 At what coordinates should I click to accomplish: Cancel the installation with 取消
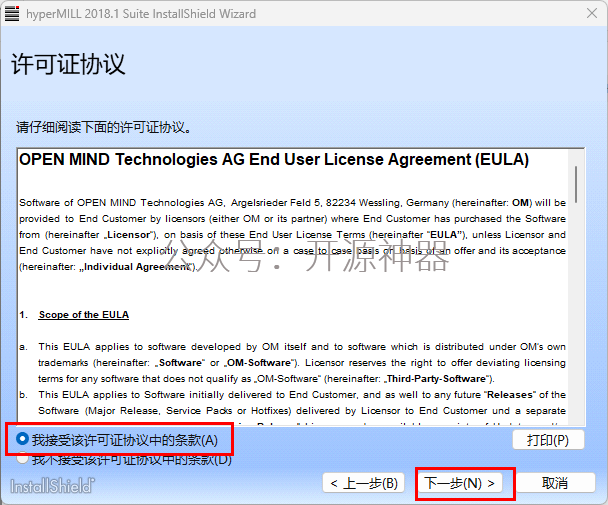pyautogui.click(x=555, y=483)
